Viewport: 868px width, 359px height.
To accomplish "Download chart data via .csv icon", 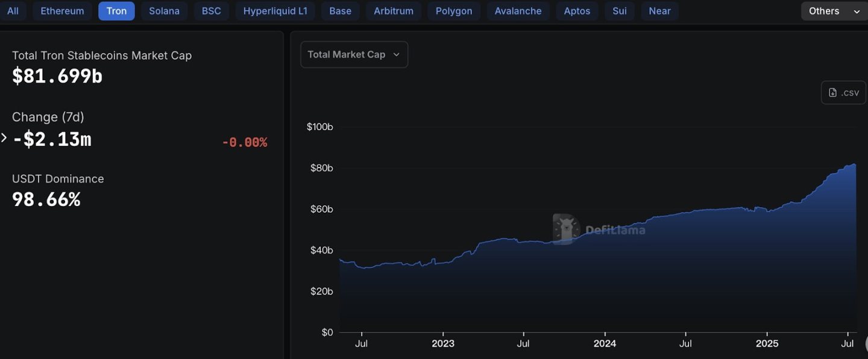I will click(x=843, y=93).
